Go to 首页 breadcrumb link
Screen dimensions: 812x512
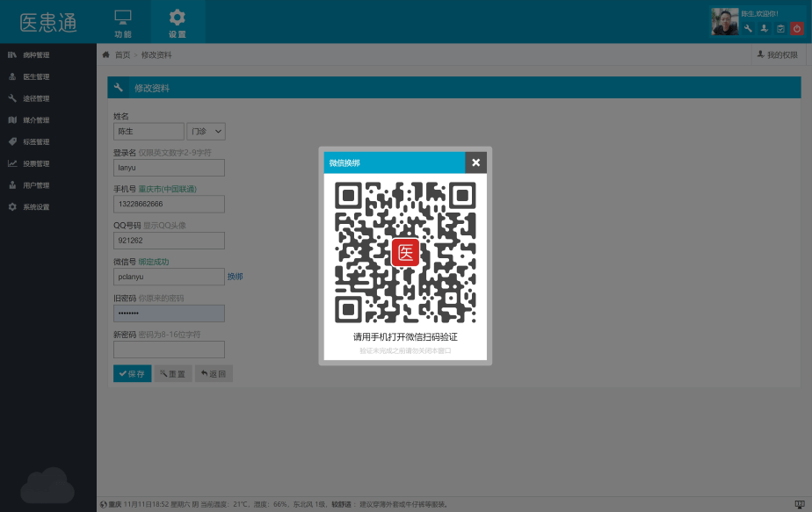pyautogui.click(x=123, y=54)
